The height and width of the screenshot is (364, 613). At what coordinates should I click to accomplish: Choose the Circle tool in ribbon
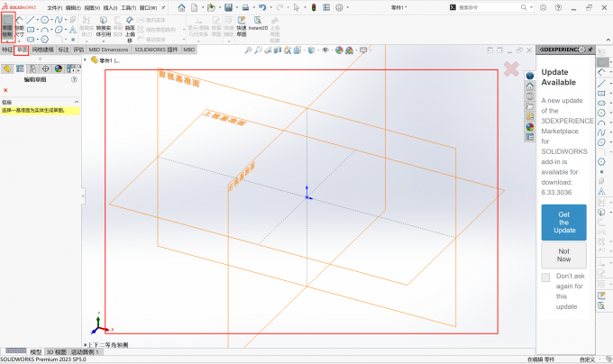coord(44,20)
